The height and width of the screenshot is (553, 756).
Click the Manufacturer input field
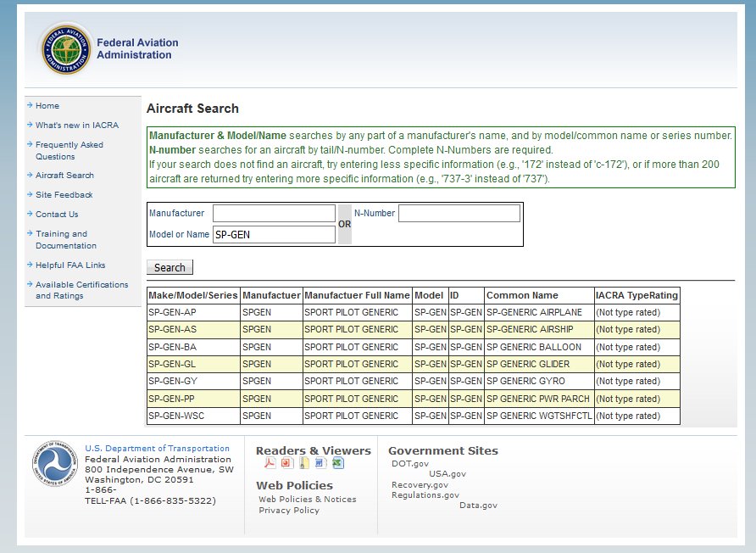click(274, 213)
